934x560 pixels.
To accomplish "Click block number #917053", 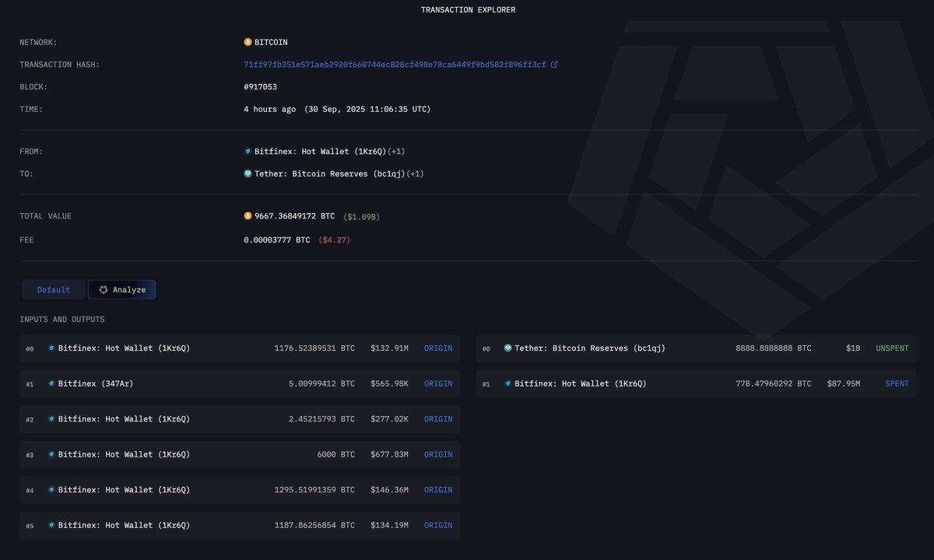I will (260, 87).
